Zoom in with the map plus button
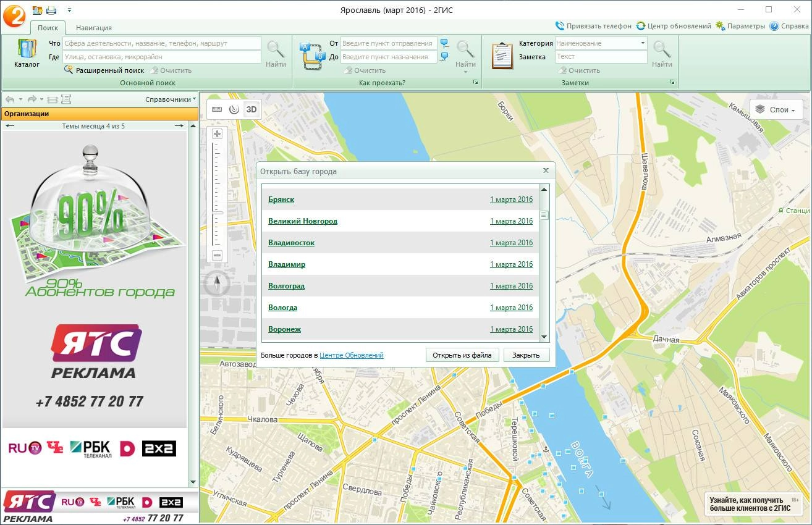 (x=217, y=134)
